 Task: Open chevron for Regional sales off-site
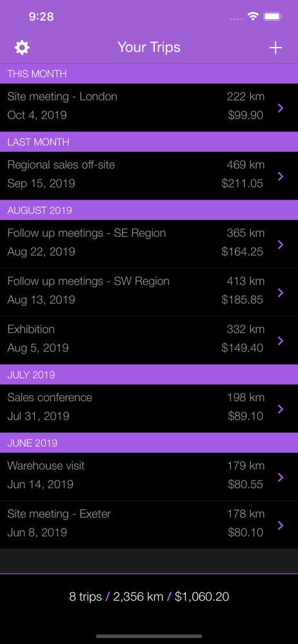click(x=281, y=176)
